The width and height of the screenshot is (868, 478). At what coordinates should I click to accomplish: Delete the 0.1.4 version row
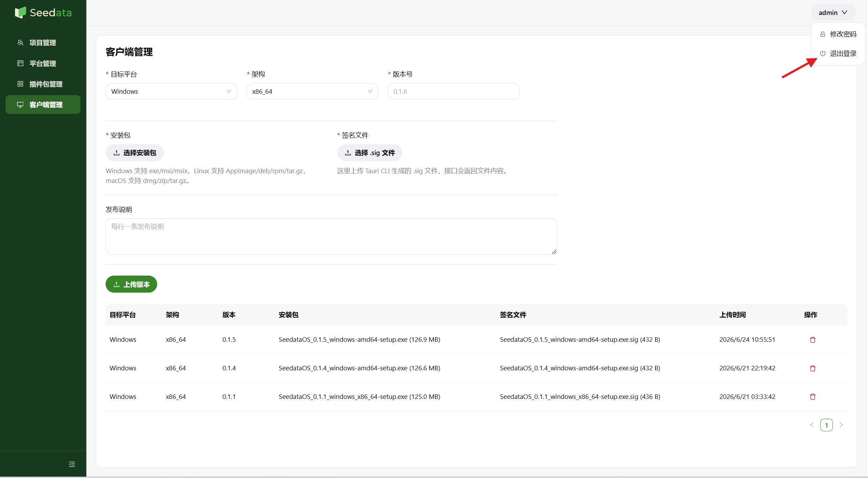pos(813,368)
